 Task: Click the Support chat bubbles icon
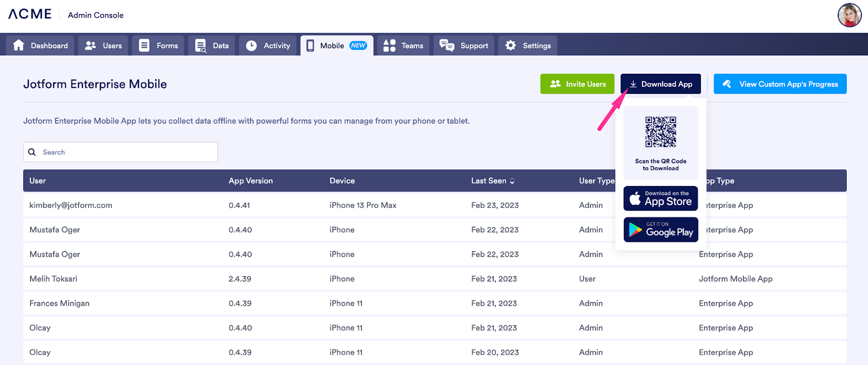coord(447,46)
